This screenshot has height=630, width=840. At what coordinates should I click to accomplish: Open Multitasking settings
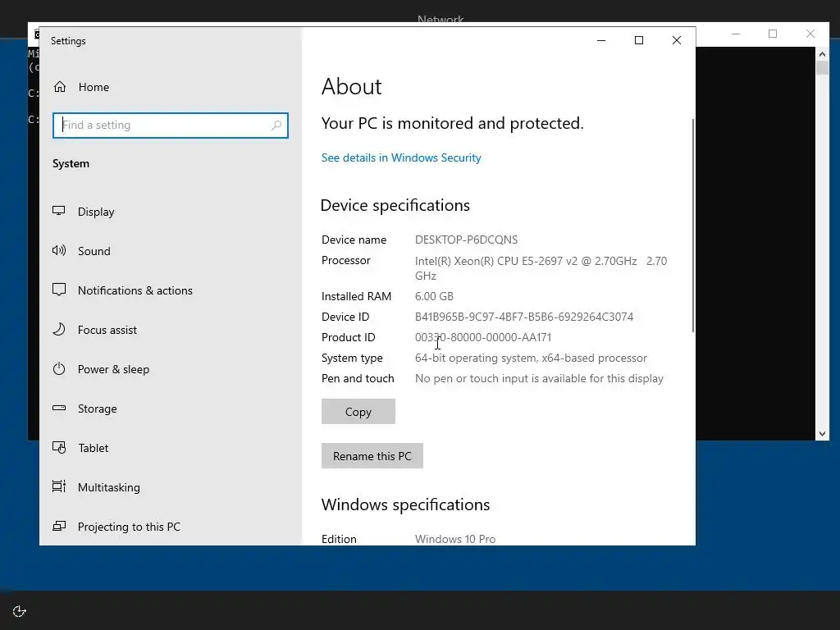(109, 487)
